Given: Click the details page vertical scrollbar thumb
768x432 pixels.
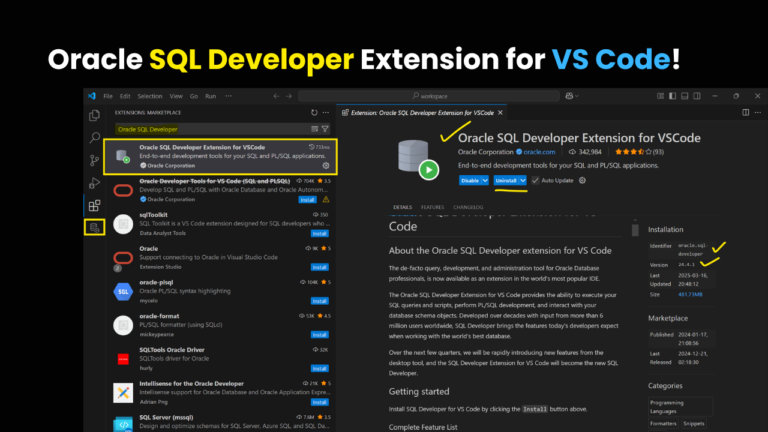Looking at the screenshot, I should (x=635, y=230).
